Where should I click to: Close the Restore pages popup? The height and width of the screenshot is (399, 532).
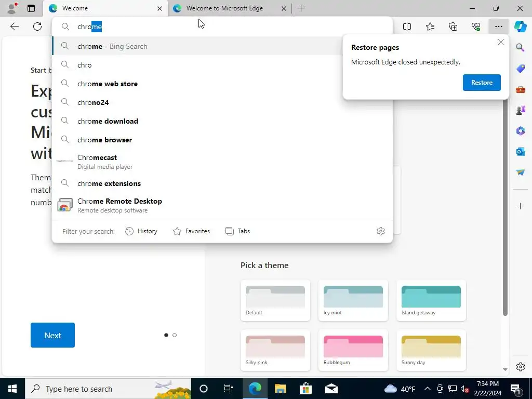point(500,43)
